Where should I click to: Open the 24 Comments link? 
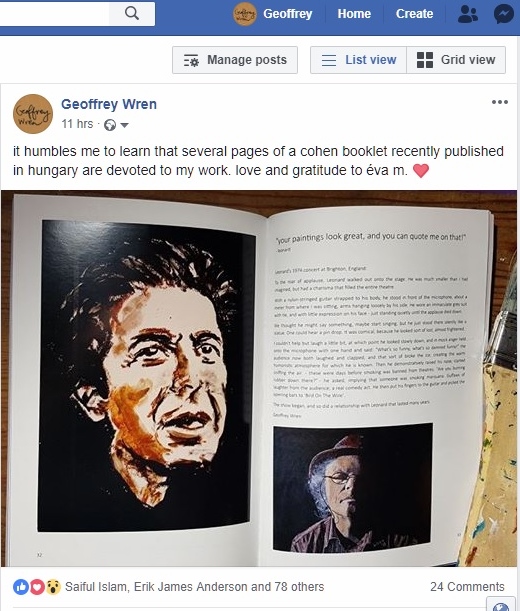[x=467, y=586]
